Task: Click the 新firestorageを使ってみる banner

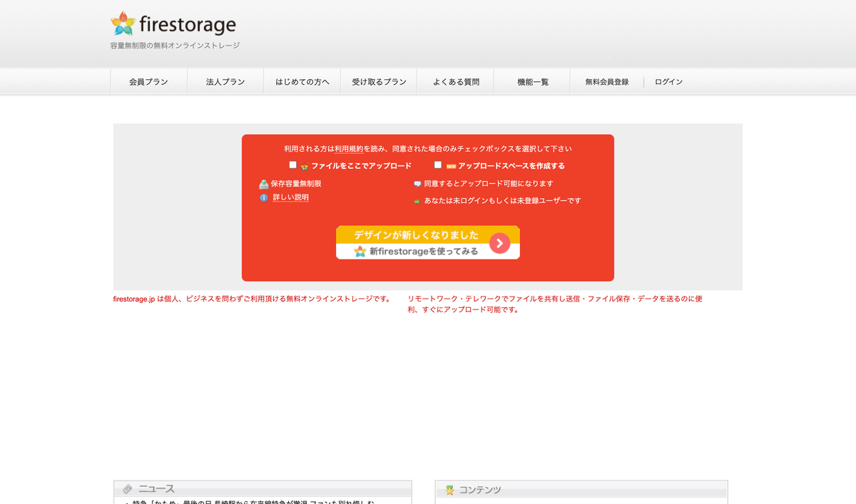Action: point(428,242)
